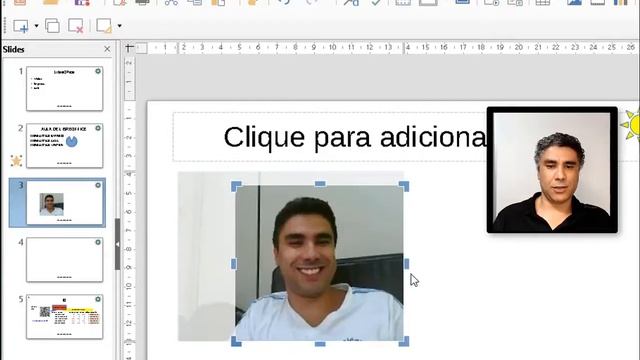Screen dimensions: 640x360
Task: Click the right-middle handle of the selected image
Action: [x=406, y=264]
